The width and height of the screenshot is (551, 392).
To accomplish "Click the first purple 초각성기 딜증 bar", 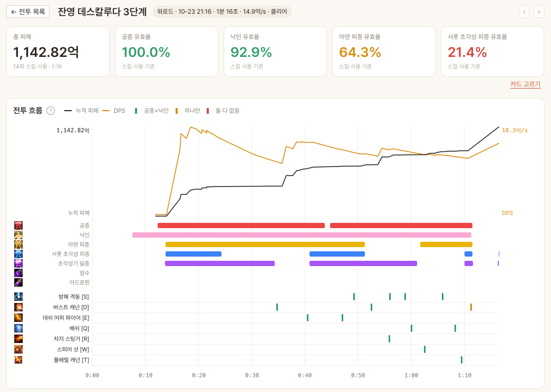I will [x=220, y=263].
